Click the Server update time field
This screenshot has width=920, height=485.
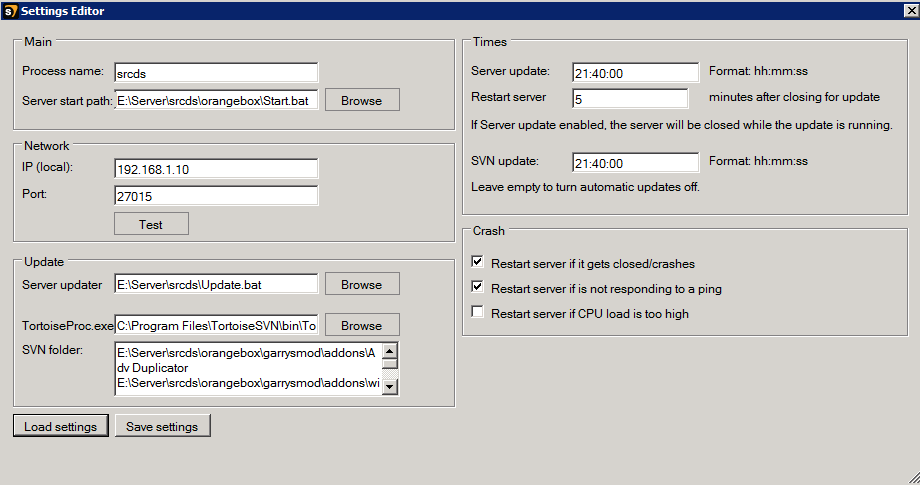click(x=635, y=73)
